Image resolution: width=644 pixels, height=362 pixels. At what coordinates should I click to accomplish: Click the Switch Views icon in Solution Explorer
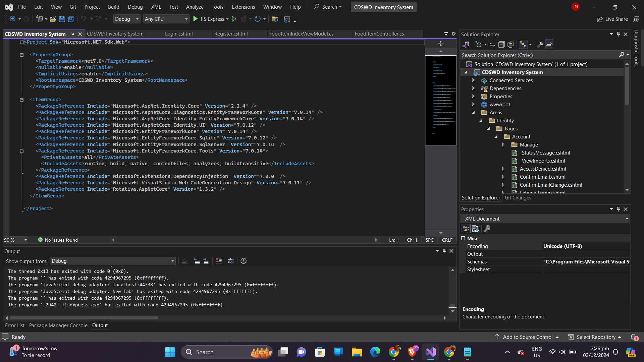466,45
